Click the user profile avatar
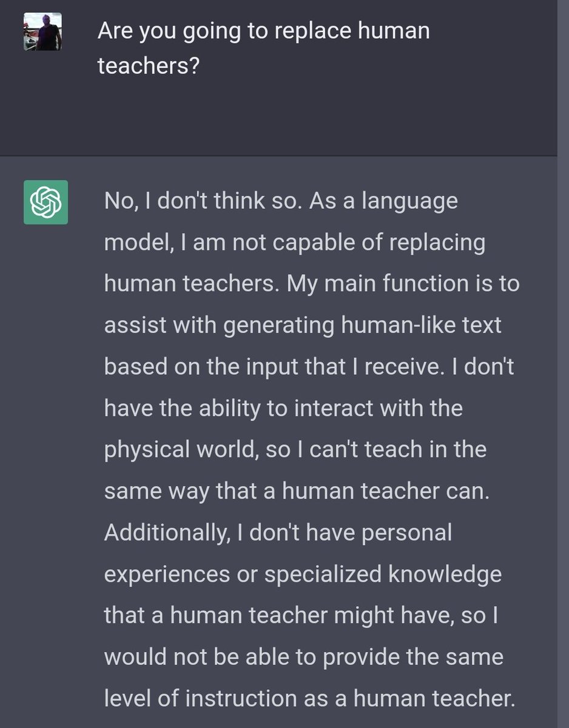The height and width of the screenshot is (728, 569). pyautogui.click(x=42, y=32)
